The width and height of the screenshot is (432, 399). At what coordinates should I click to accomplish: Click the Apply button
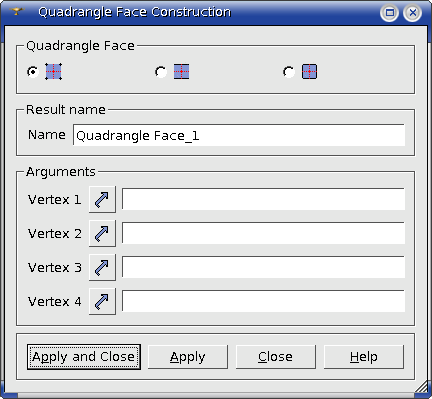(188, 357)
